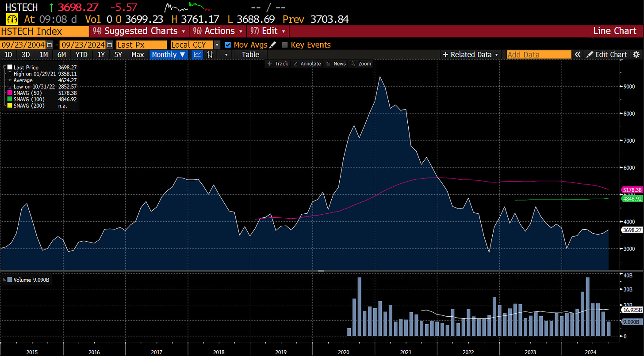This screenshot has width=644, height=356.
Task: Select the 1M time range
Action: coord(43,55)
